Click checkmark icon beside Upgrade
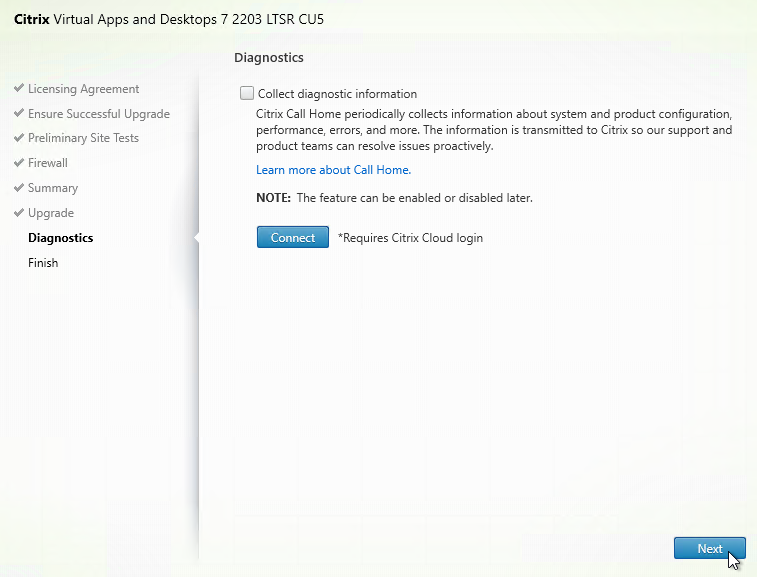Screen dimensions: 757x577 [19, 212]
